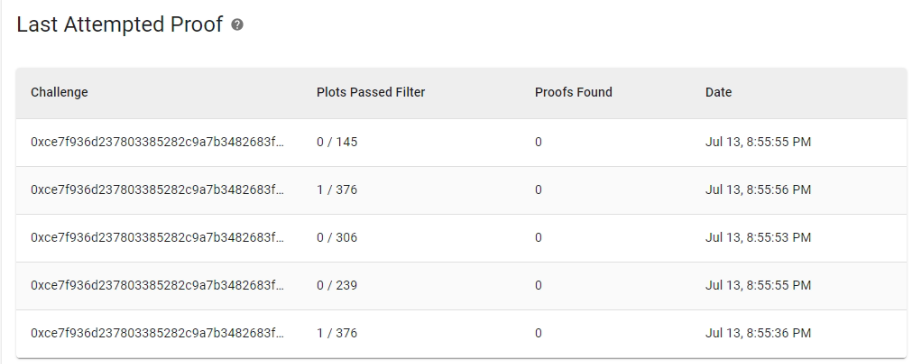918x364 pixels.
Task: Click the challenge hash in the second row
Action: [157, 190]
